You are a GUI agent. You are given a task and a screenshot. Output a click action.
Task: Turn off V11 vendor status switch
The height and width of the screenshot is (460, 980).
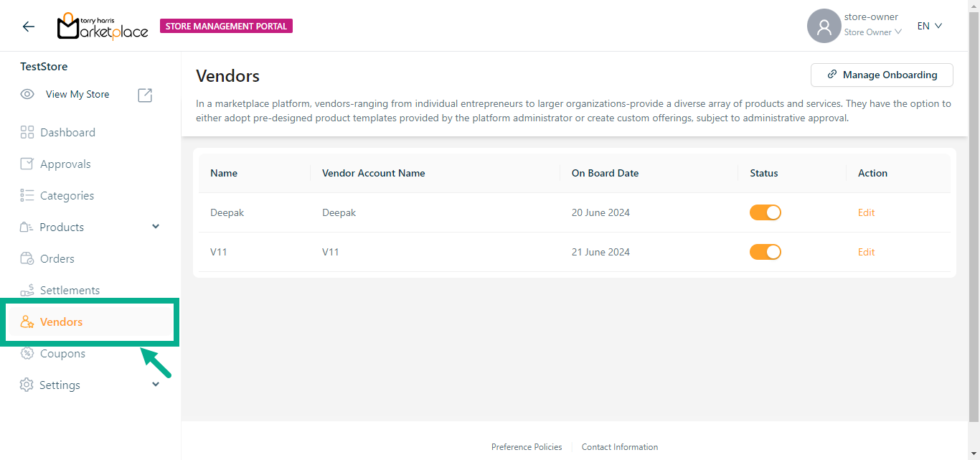click(765, 252)
